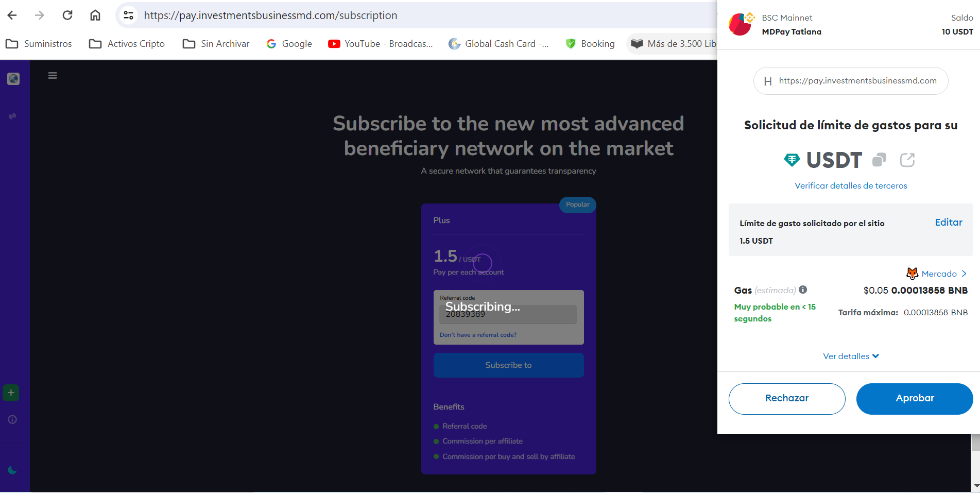Toggle dark mode with the moon icon
Screen dimensions: 980x493
tap(12, 470)
